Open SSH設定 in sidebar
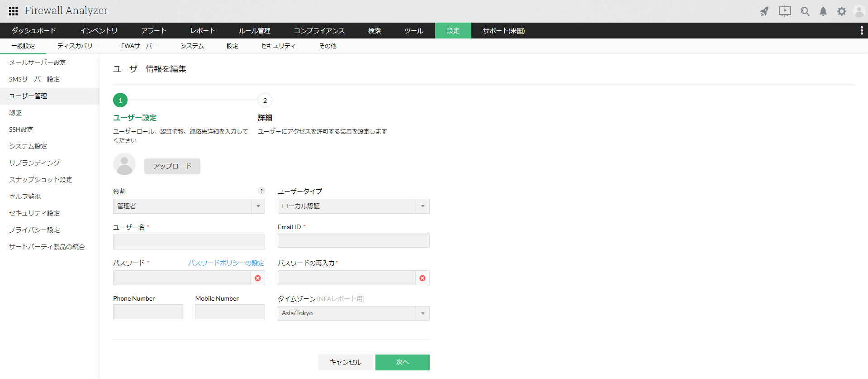Viewport: 868px width, 379px height. 50,130
